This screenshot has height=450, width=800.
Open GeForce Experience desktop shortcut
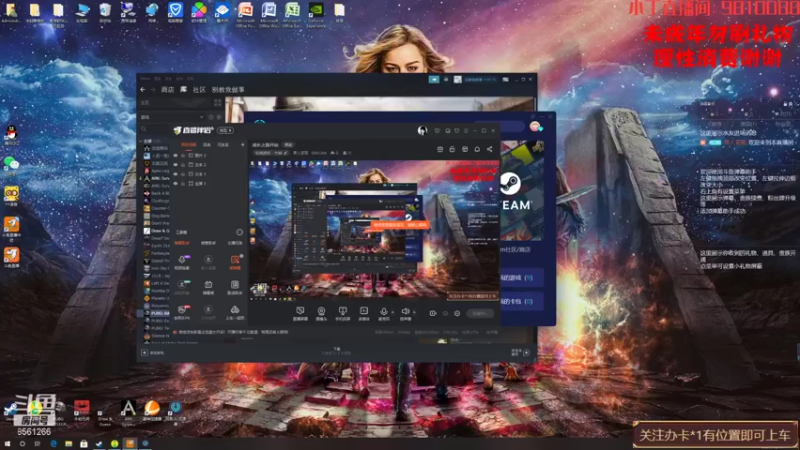point(316,14)
